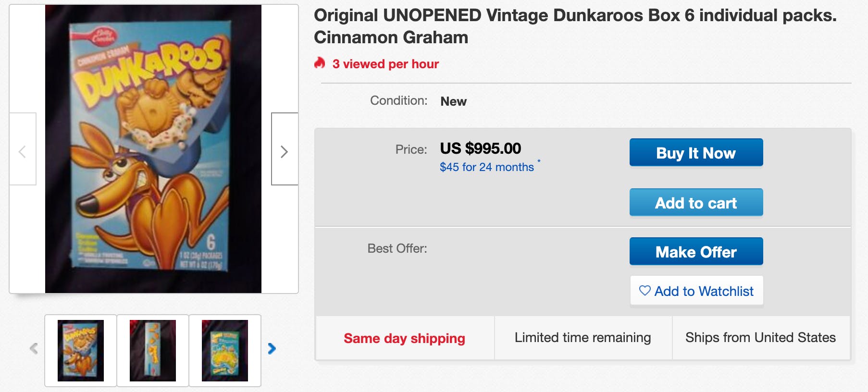Screen dimensions: 868x392
Task: Click the next image arrow on main photo
Action: click(284, 151)
